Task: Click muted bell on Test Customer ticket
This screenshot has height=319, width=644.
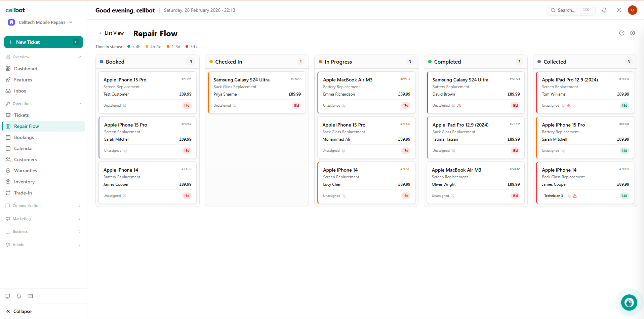Action: 125,106
